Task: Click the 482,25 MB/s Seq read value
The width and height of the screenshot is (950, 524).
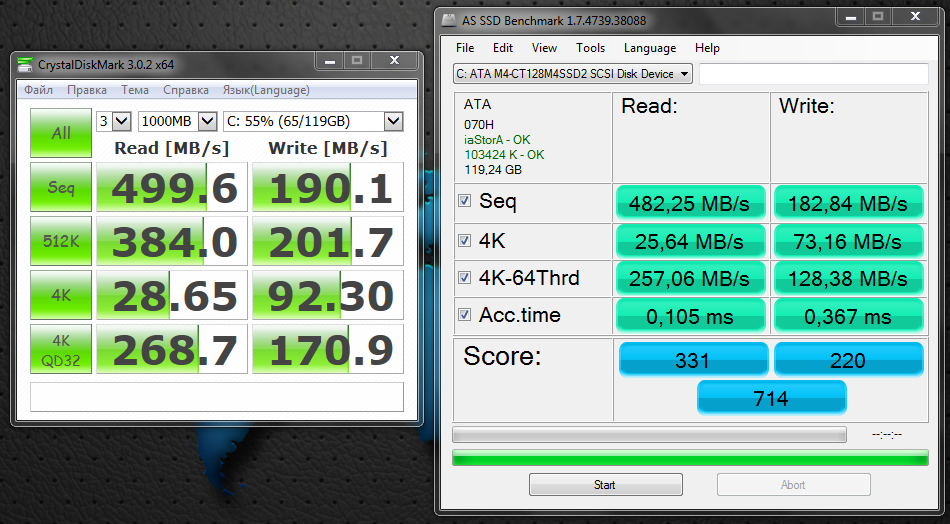Action: pos(690,203)
